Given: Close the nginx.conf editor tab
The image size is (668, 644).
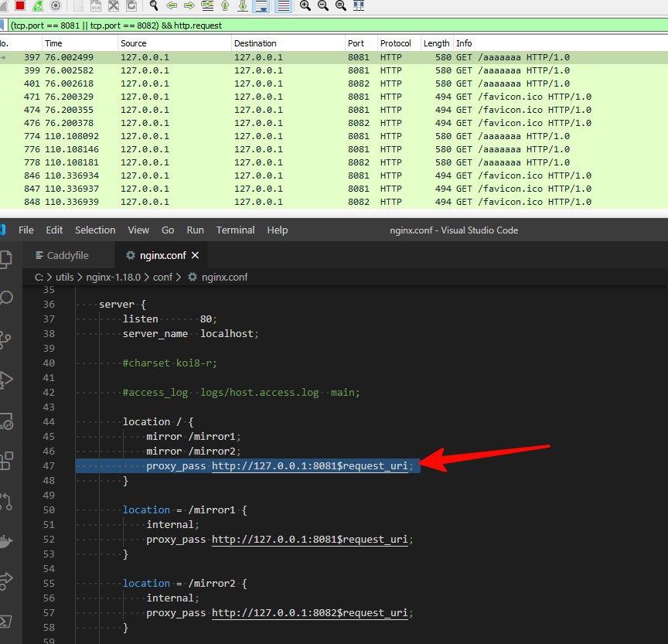Looking at the screenshot, I should pos(195,255).
